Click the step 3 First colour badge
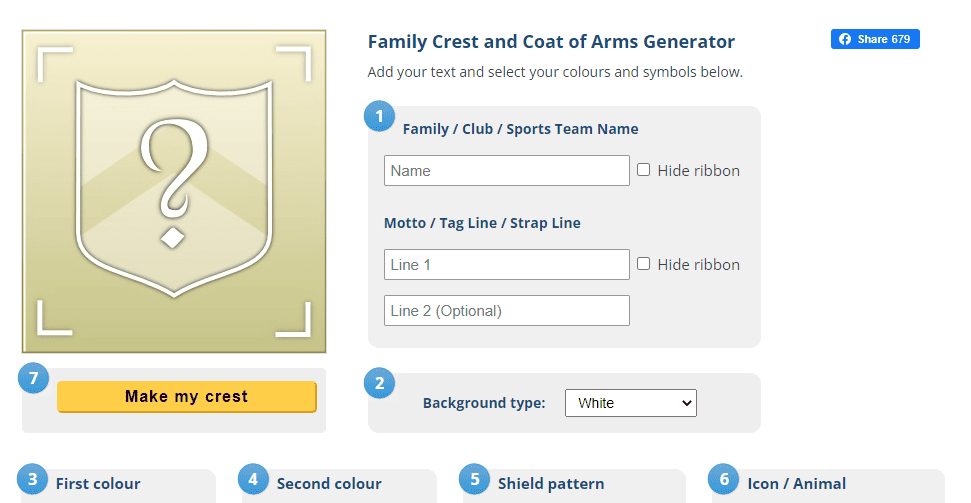 tap(33, 479)
